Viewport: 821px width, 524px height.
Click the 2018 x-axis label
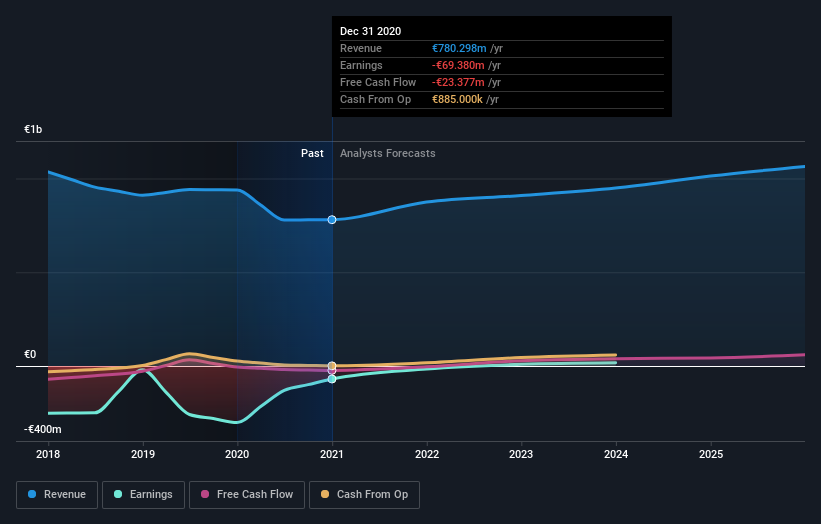coord(48,454)
